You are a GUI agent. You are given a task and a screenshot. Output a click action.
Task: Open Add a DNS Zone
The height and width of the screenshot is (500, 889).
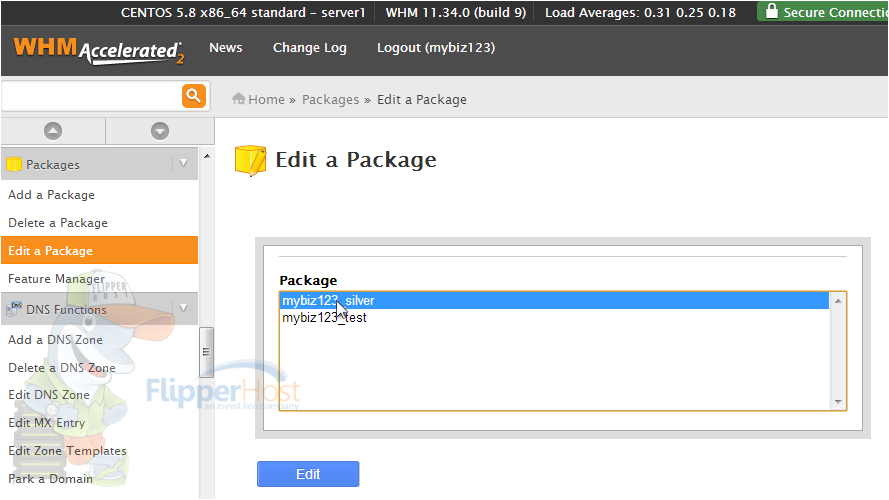[x=56, y=340]
